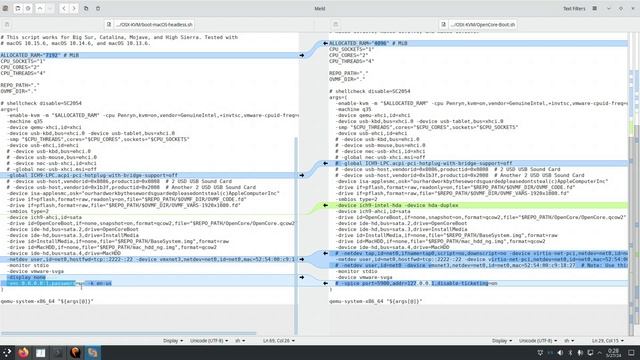
Task: Click the delete change trash icon
Action: point(98,8)
